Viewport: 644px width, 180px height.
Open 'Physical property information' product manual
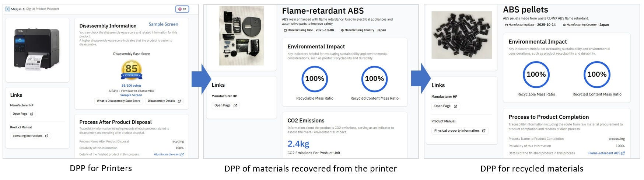coord(460,131)
